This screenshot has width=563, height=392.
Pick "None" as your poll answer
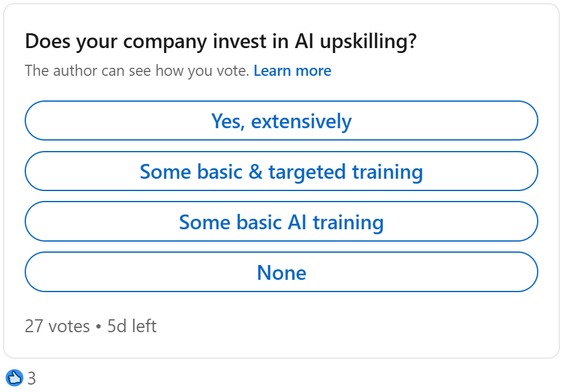pos(281,272)
